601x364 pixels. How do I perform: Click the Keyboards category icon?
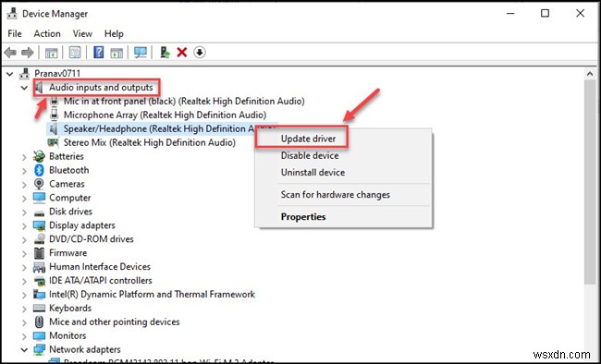(x=39, y=308)
